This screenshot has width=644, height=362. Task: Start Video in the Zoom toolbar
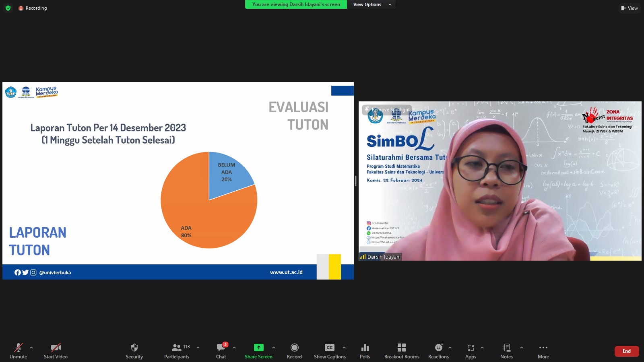56,351
